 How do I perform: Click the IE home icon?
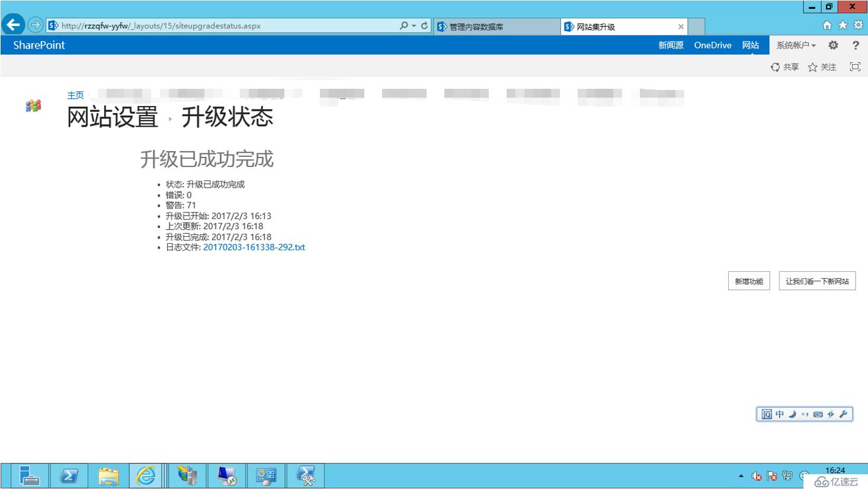click(x=827, y=25)
